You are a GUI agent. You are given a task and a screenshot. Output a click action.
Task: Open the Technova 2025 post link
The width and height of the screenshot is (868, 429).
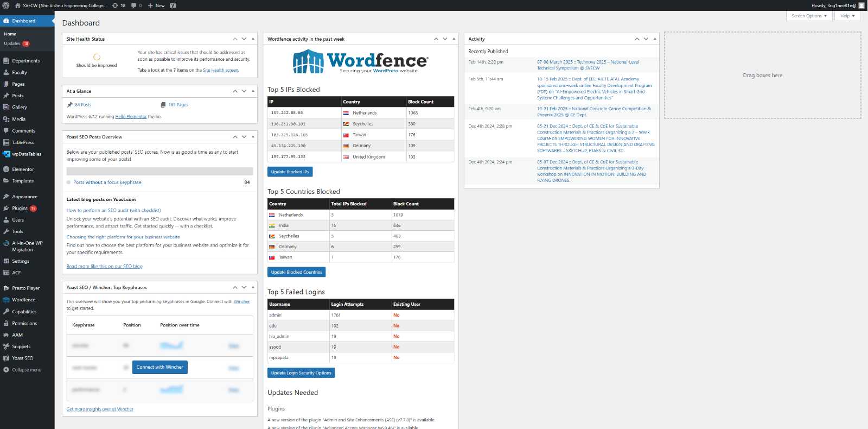tap(588, 65)
